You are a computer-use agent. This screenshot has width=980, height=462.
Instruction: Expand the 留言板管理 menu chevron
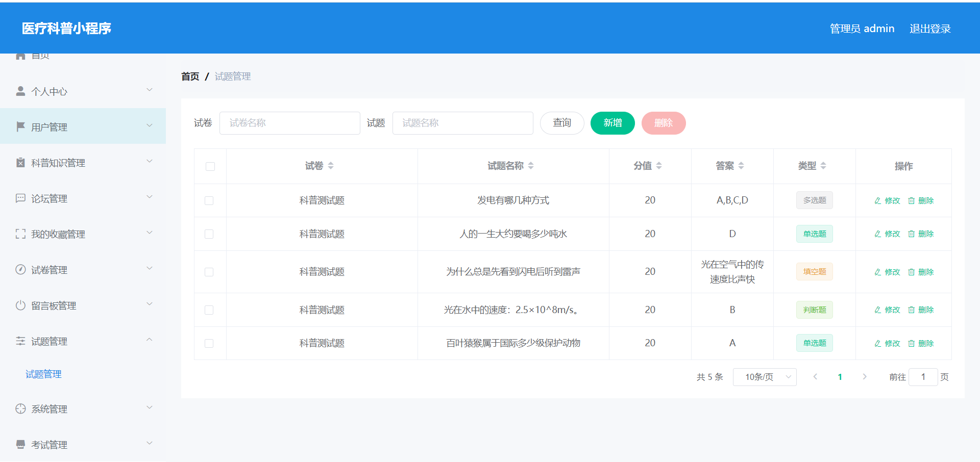point(150,304)
